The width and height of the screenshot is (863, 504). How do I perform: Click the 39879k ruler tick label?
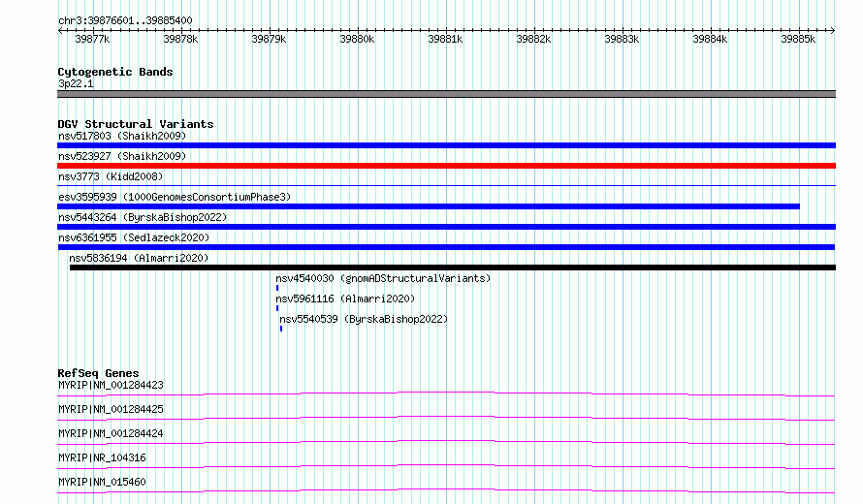click(x=269, y=39)
